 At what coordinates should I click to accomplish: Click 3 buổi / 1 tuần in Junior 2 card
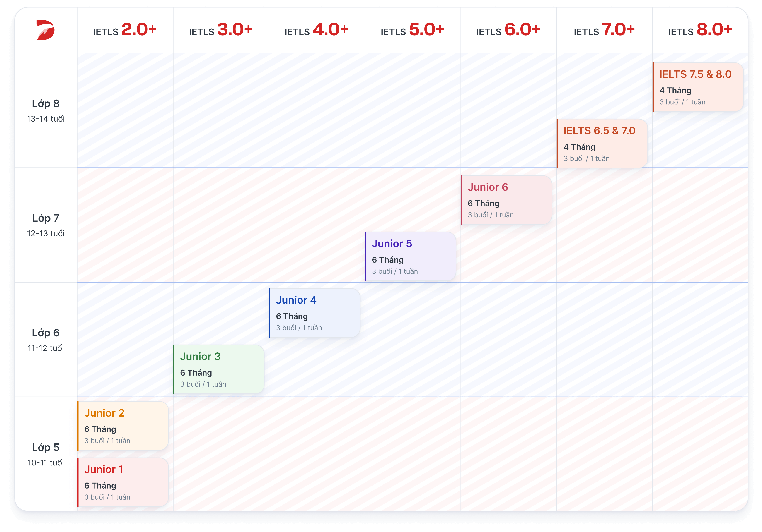click(107, 441)
